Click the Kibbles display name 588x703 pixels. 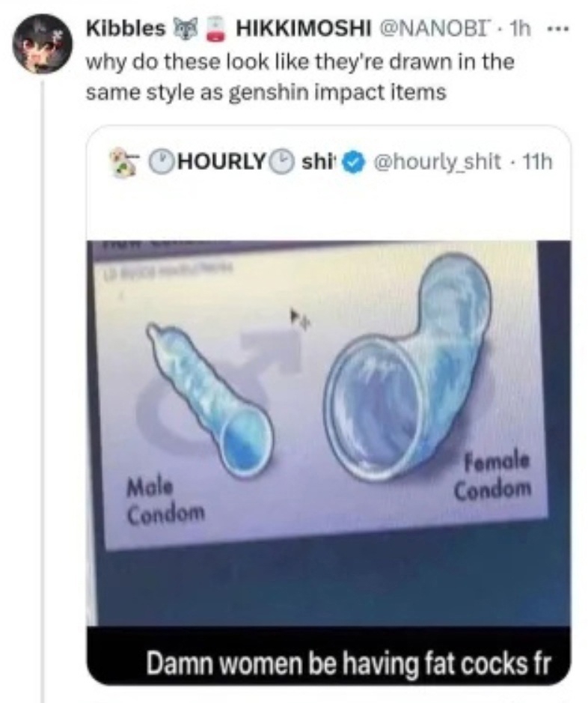pyautogui.click(x=125, y=28)
